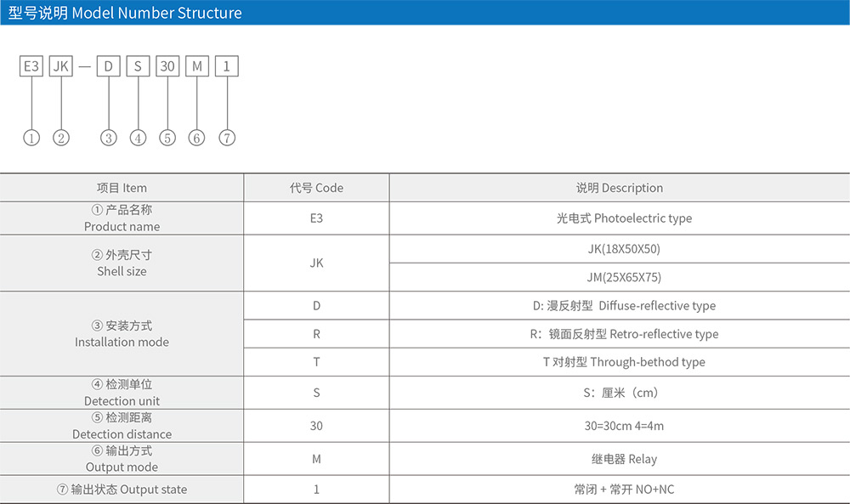Select circled number 3 in the diagram
Screen dimensions: 850x504
click(x=109, y=138)
